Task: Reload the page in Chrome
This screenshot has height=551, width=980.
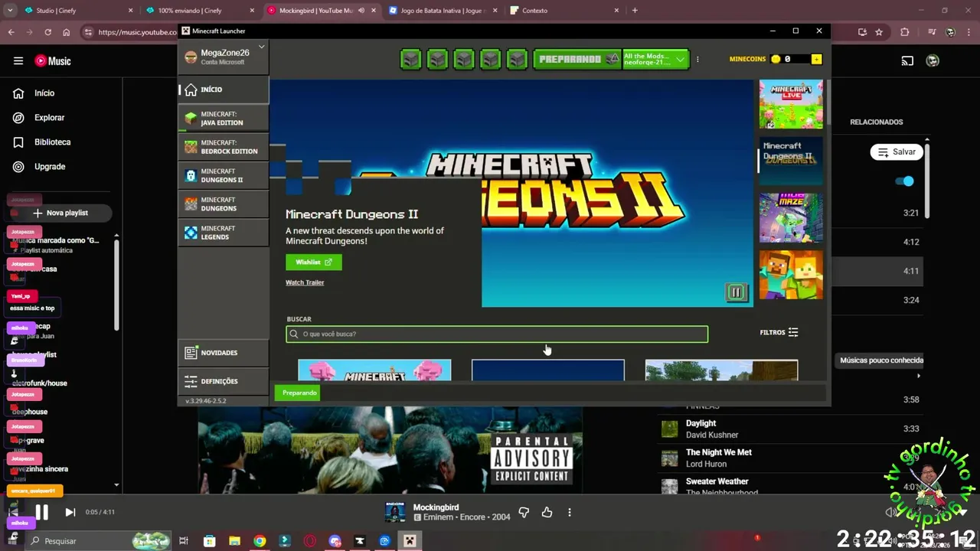Action: [x=47, y=32]
